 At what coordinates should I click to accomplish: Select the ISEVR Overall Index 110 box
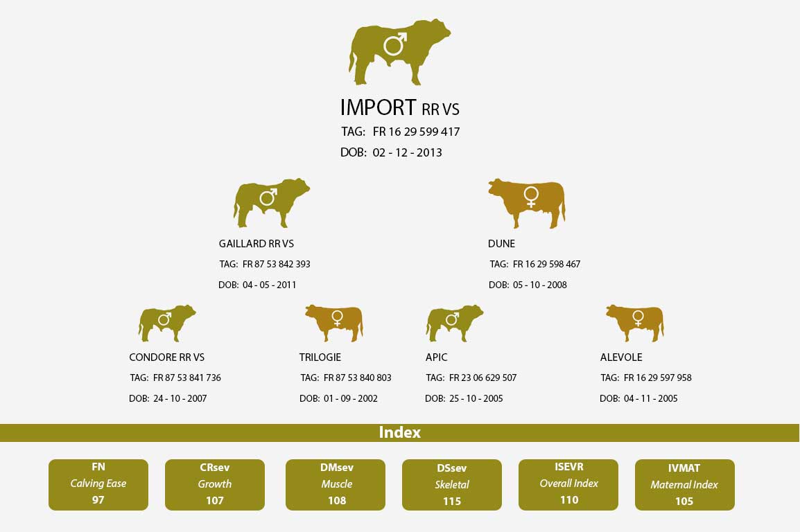point(568,485)
